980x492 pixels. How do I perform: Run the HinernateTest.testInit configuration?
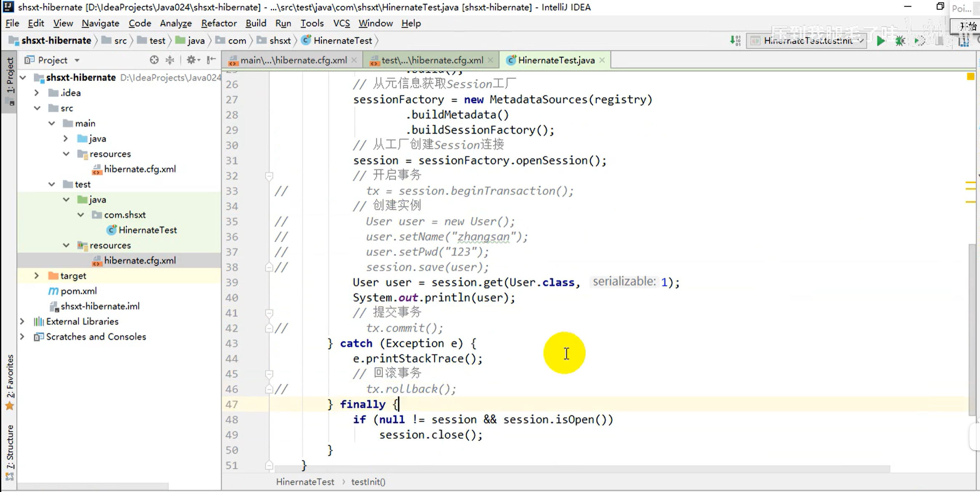click(880, 41)
